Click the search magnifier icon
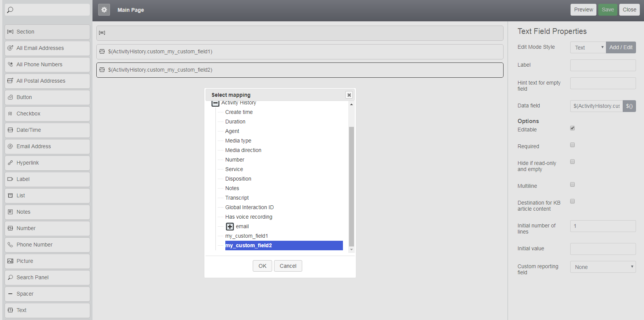 click(10, 10)
